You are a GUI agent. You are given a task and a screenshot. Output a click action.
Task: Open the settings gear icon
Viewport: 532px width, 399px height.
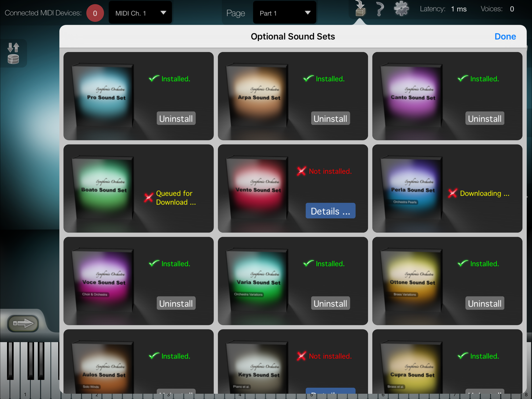click(401, 9)
